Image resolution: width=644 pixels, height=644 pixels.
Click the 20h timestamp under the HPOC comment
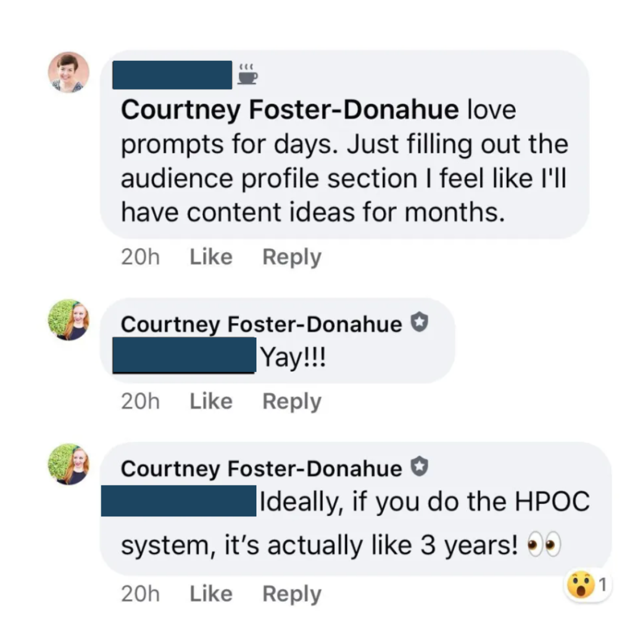point(140,594)
